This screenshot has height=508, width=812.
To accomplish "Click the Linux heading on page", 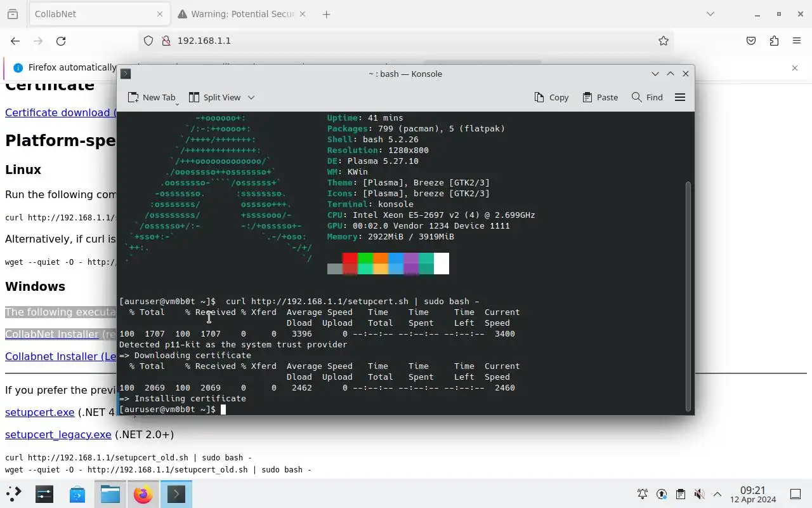I will pyautogui.click(x=23, y=170).
